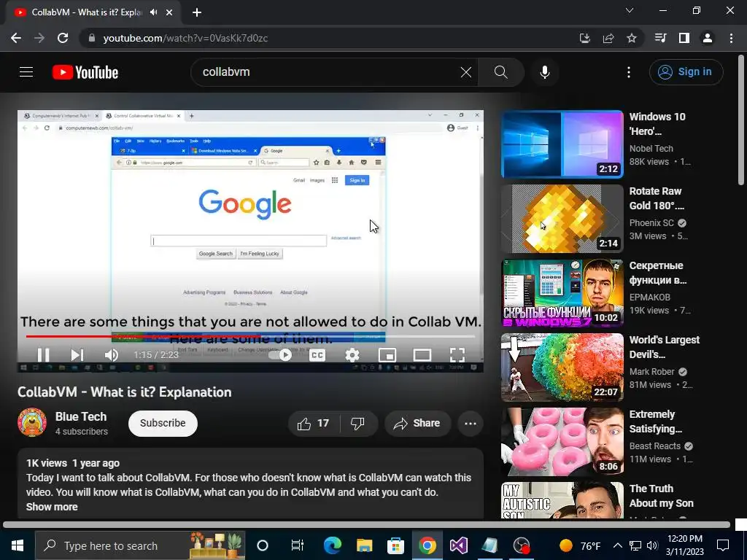The image size is (747, 560).
Task: Open Visual Studio from the taskbar
Action: 458,545
